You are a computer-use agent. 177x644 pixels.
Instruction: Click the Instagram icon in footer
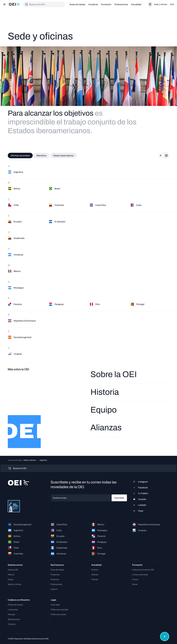[134, 482]
